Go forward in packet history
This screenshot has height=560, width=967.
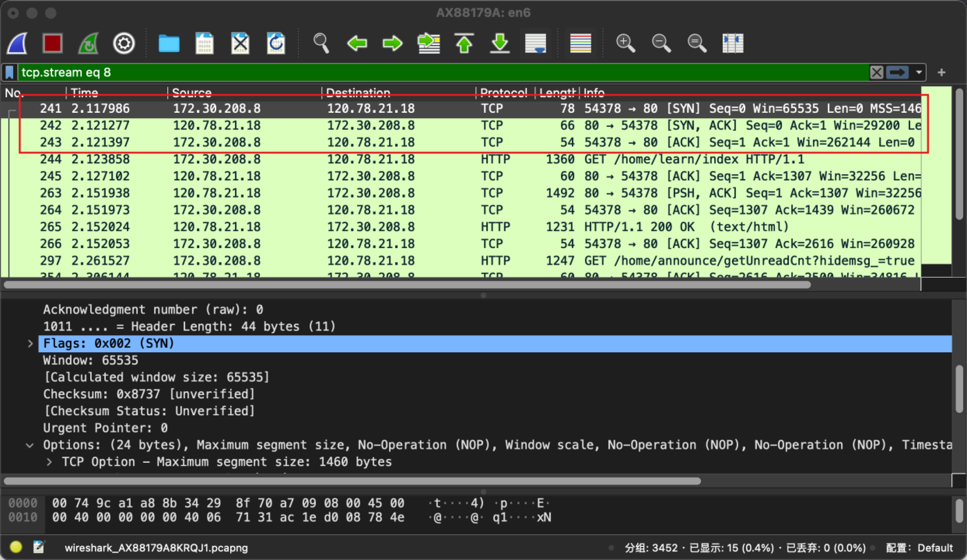392,43
